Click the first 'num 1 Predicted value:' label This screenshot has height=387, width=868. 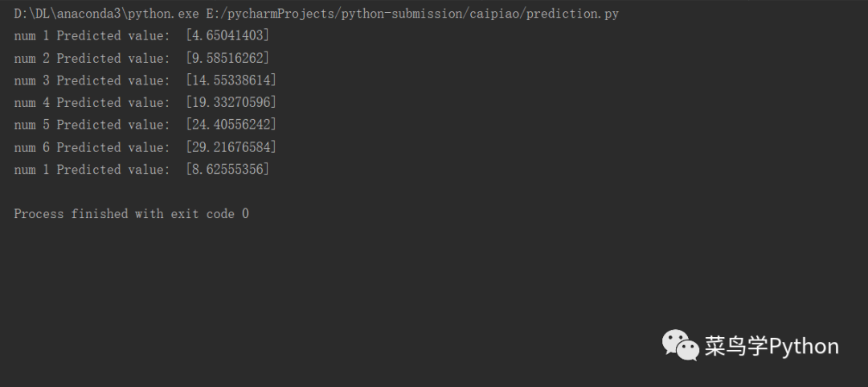92,36
